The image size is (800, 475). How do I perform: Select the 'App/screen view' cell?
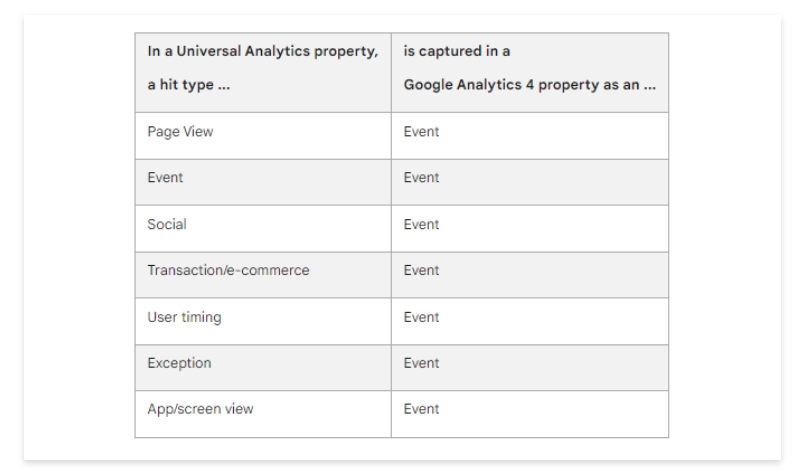click(x=263, y=414)
